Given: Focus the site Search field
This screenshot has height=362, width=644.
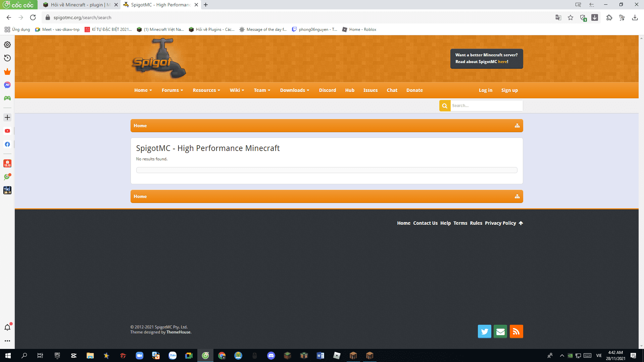Looking at the screenshot, I should [x=487, y=106].
